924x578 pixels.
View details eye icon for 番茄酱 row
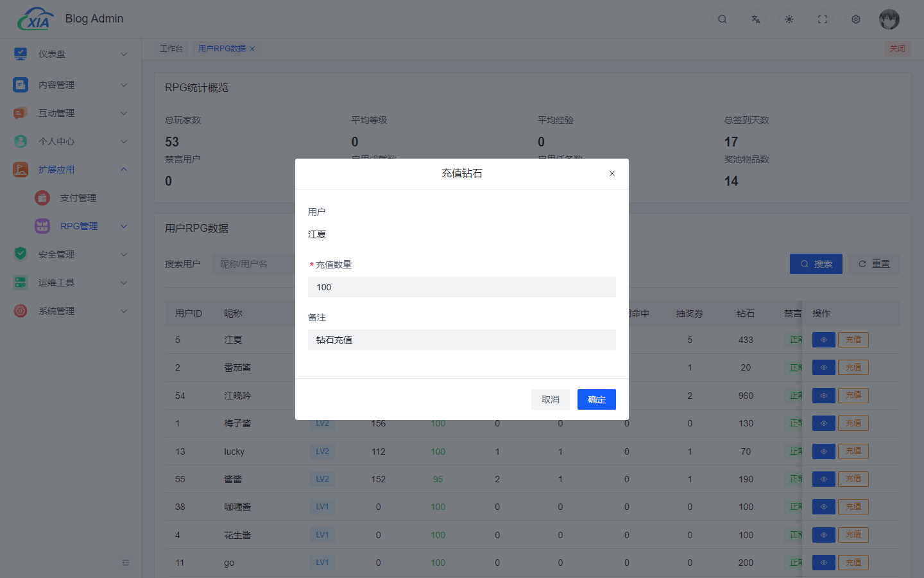(x=824, y=367)
